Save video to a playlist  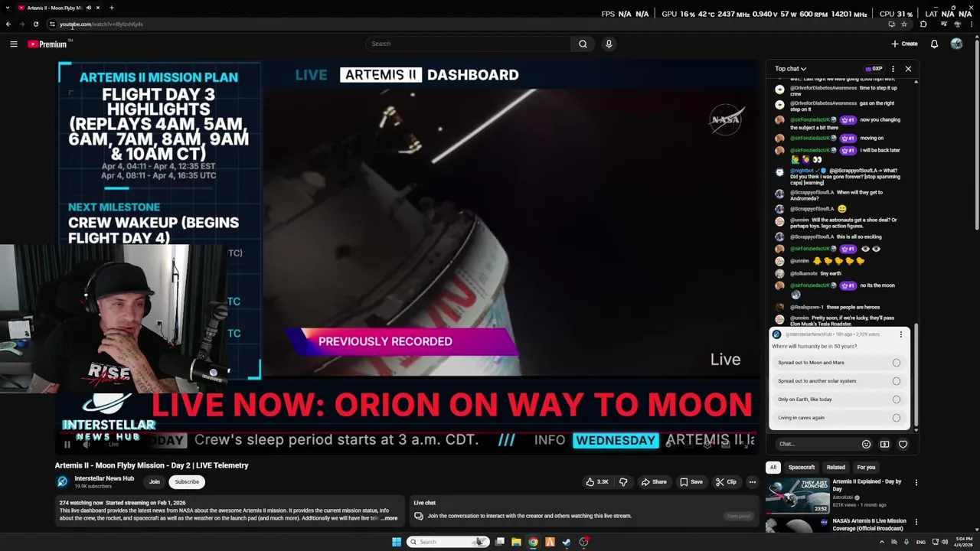(x=691, y=482)
